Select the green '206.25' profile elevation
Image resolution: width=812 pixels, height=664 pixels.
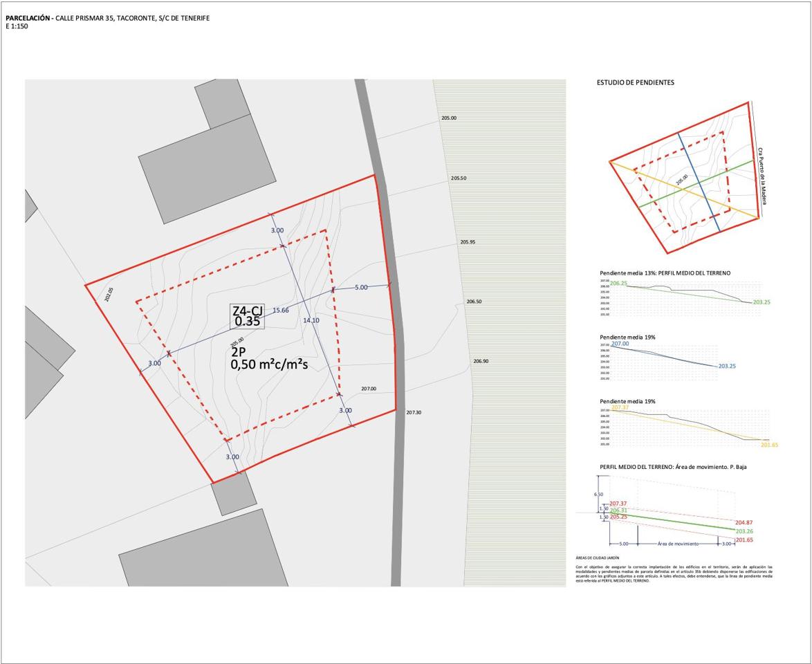pyautogui.click(x=619, y=284)
